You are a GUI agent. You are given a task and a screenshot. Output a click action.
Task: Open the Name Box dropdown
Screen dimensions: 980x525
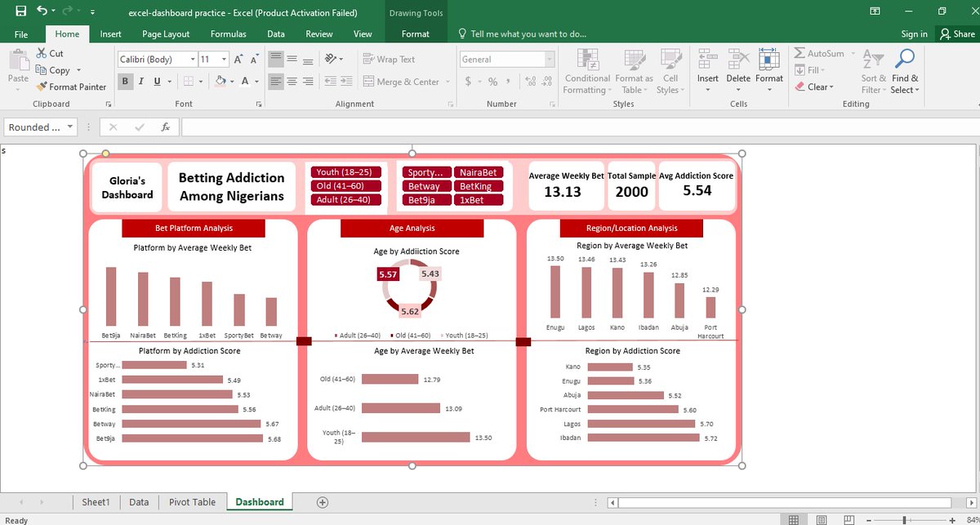pyautogui.click(x=71, y=127)
